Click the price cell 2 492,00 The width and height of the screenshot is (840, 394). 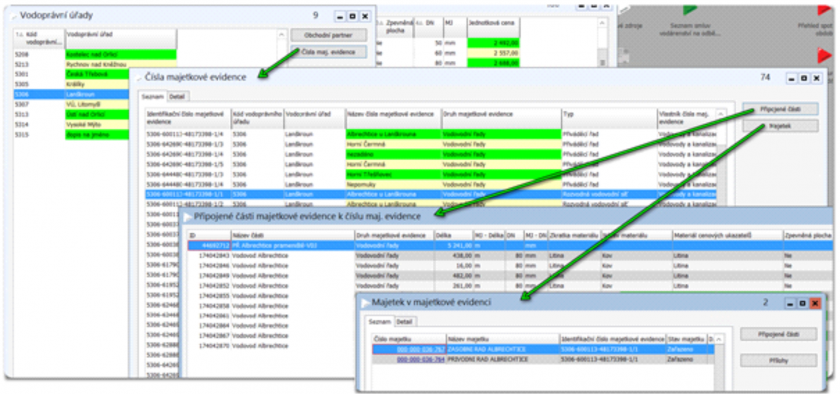pos(493,43)
